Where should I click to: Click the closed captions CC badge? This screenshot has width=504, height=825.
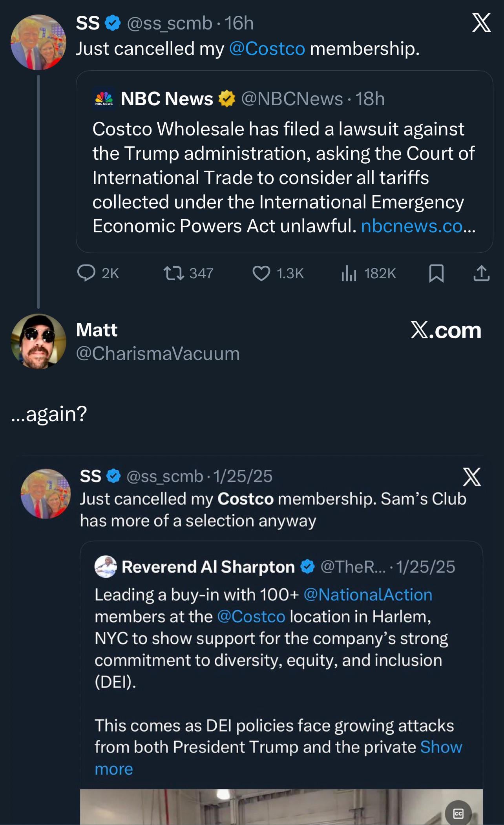458,813
